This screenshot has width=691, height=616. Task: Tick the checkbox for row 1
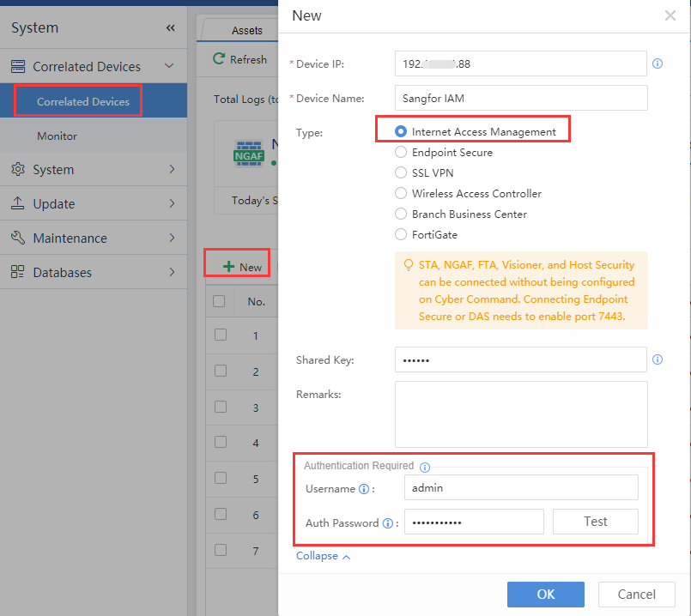(220, 335)
